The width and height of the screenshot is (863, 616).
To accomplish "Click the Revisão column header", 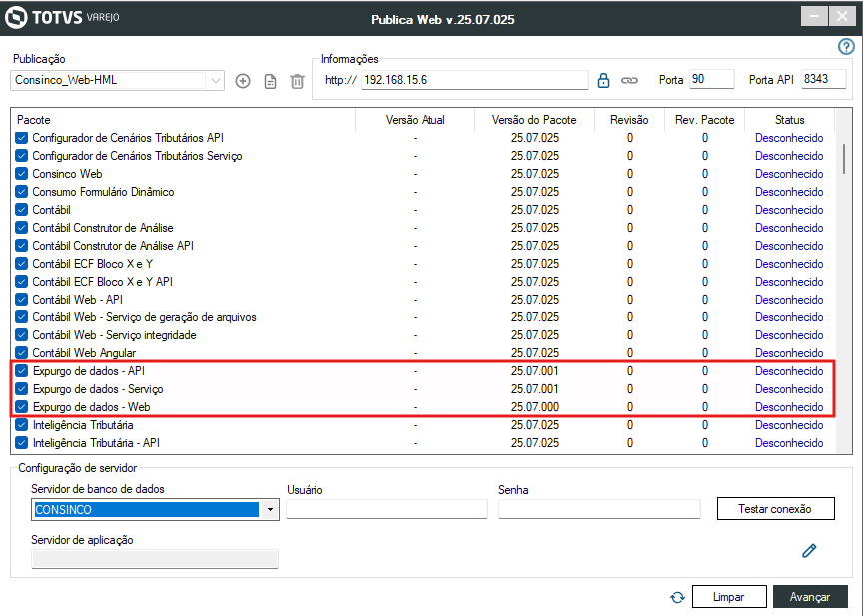I will (629, 120).
